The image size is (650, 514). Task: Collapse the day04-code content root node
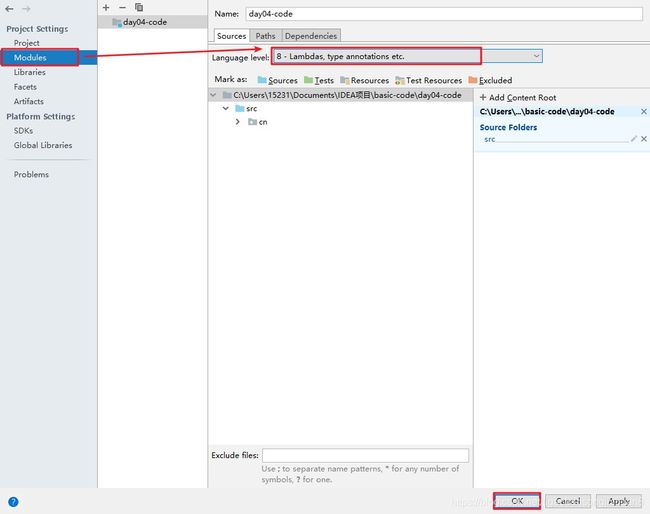[x=213, y=95]
